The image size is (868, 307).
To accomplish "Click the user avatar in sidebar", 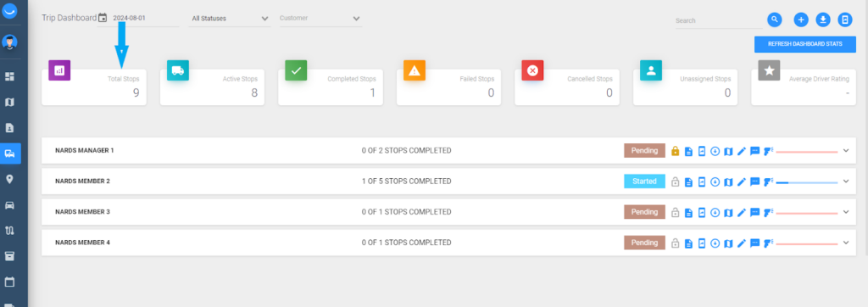I will tap(9, 42).
